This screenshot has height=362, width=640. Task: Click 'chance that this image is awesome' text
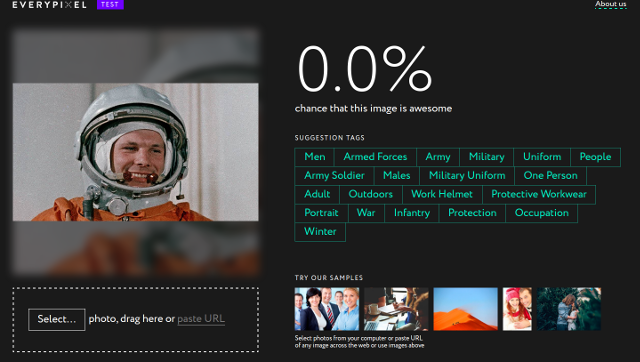(x=373, y=109)
